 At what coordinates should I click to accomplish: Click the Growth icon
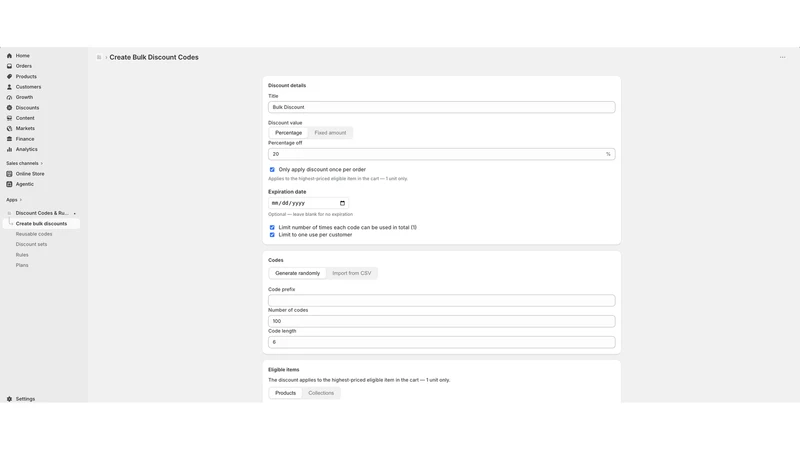[x=9, y=97]
